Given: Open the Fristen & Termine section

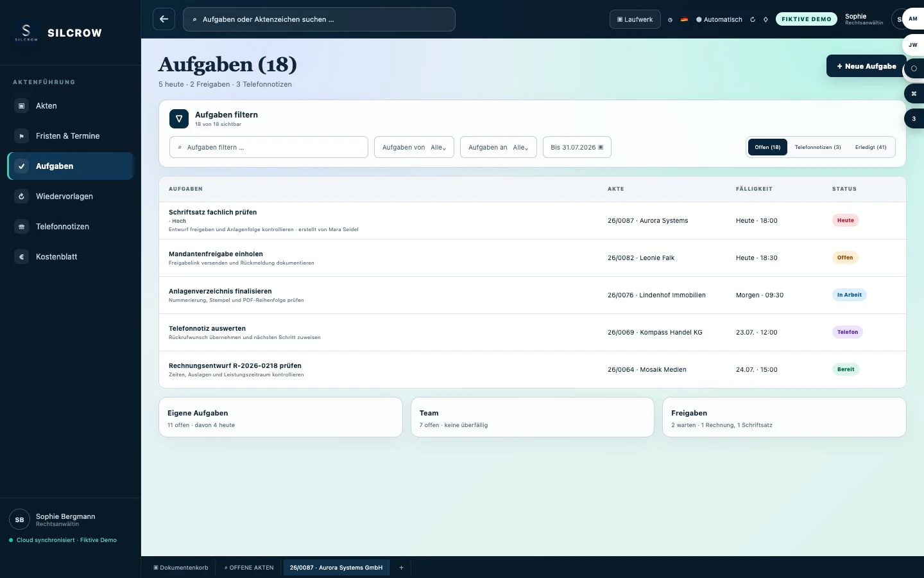Looking at the screenshot, I should pyautogui.click(x=70, y=136).
